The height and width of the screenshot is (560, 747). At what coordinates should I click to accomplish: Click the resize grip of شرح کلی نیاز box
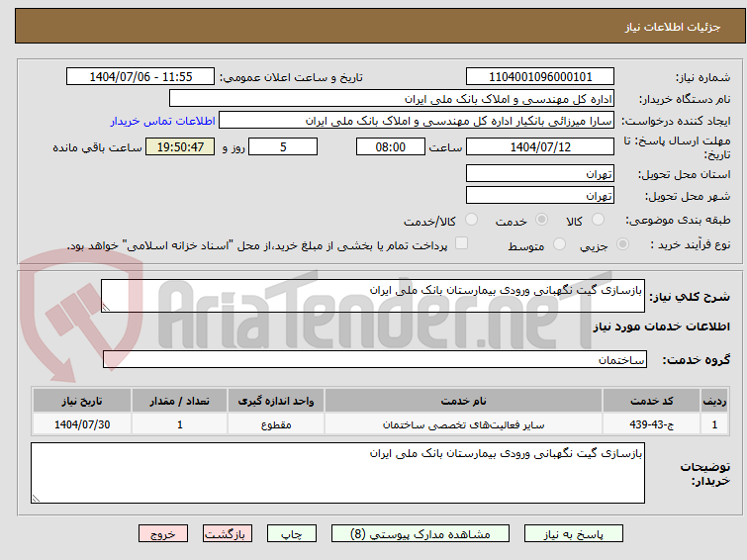click(106, 308)
